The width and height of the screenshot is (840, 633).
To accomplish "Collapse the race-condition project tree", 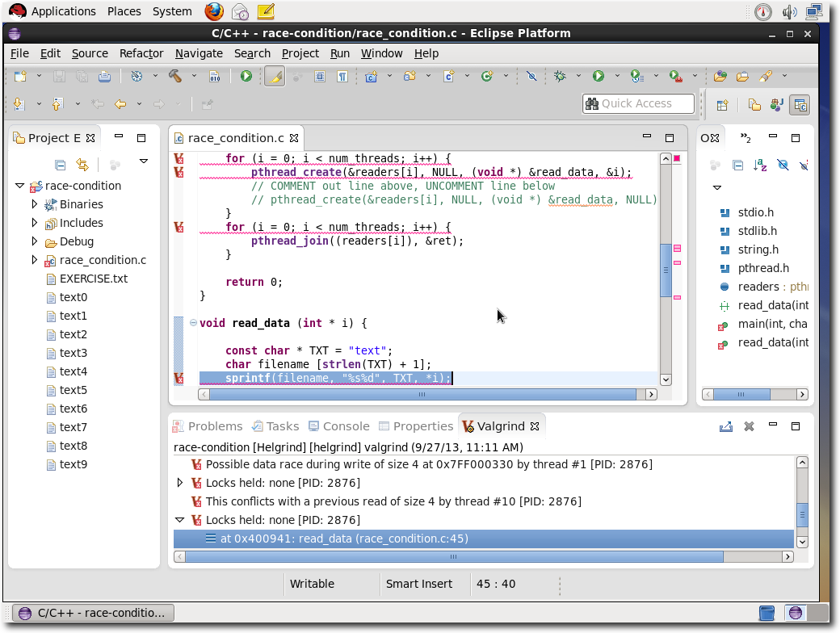I will pos(20,186).
